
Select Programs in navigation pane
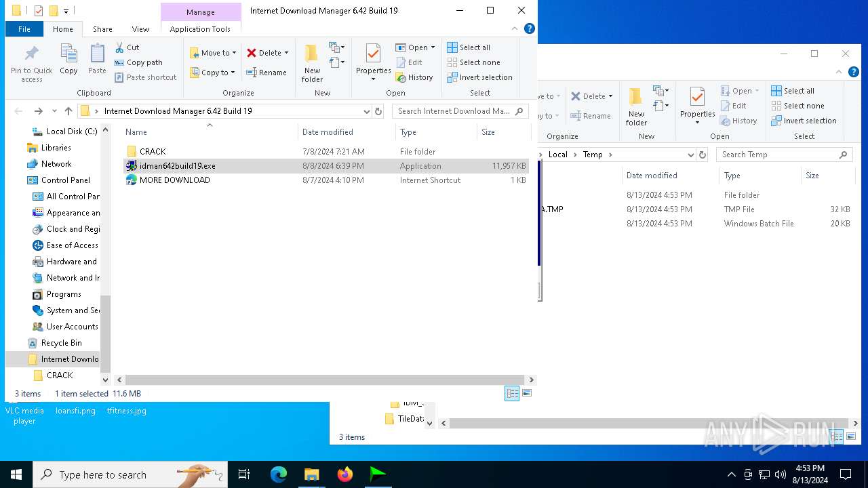coord(57,294)
